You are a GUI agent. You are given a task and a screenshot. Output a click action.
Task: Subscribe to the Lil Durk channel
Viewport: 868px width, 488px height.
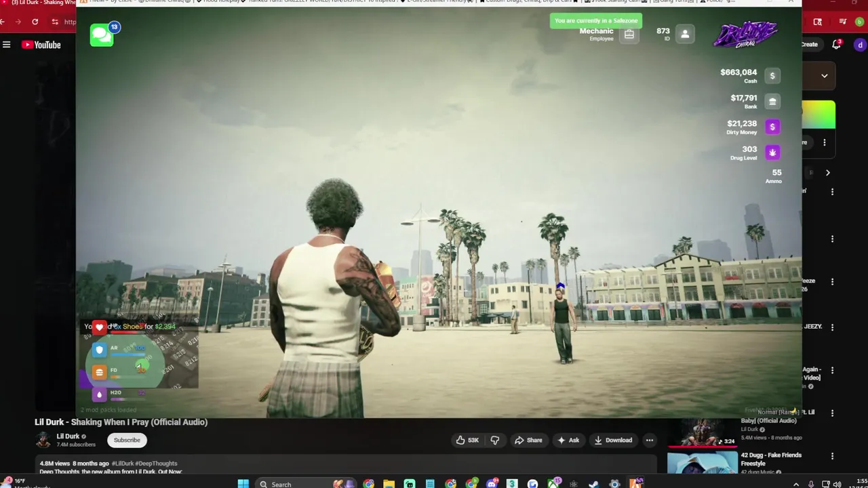[127, 441]
